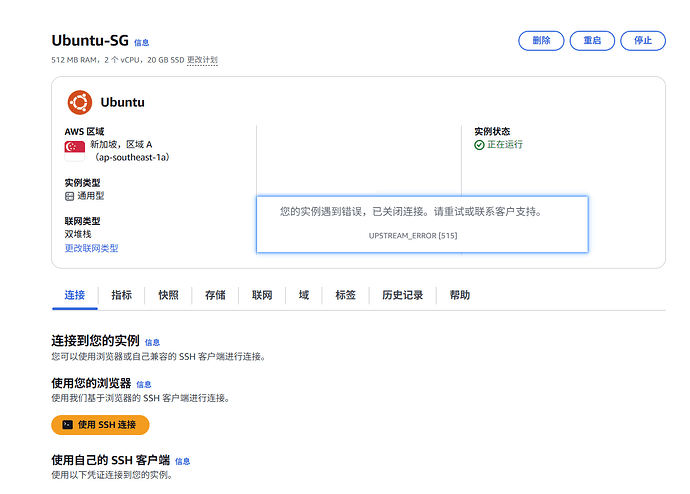This screenshot has height=494, width=690.
Task: Open the 域 tab
Action: [x=304, y=295]
